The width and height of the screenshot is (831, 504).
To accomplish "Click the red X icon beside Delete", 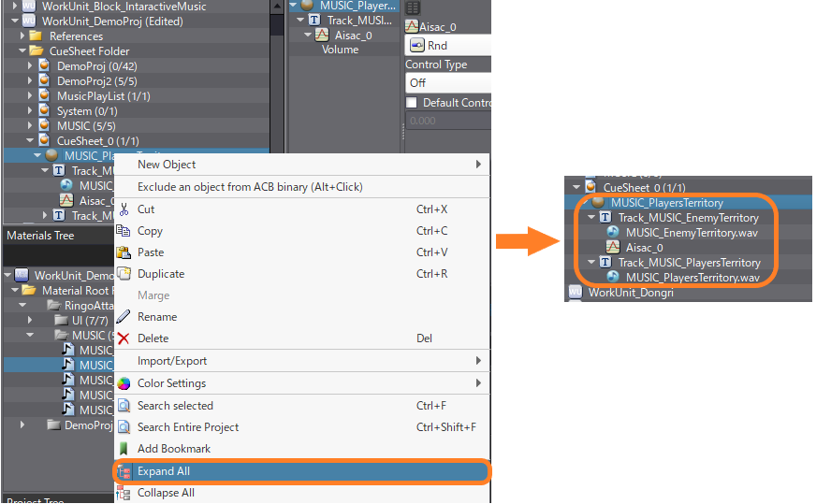I will [x=124, y=338].
